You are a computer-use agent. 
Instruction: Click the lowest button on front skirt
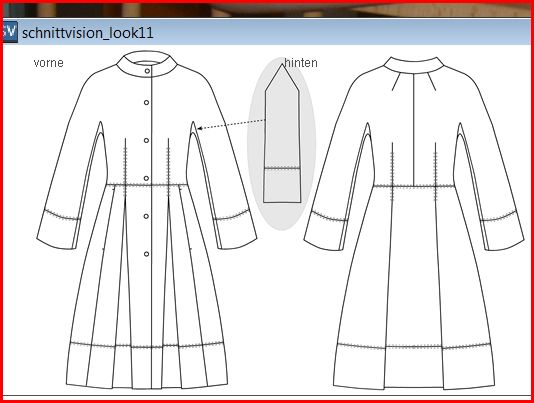pos(146,254)
